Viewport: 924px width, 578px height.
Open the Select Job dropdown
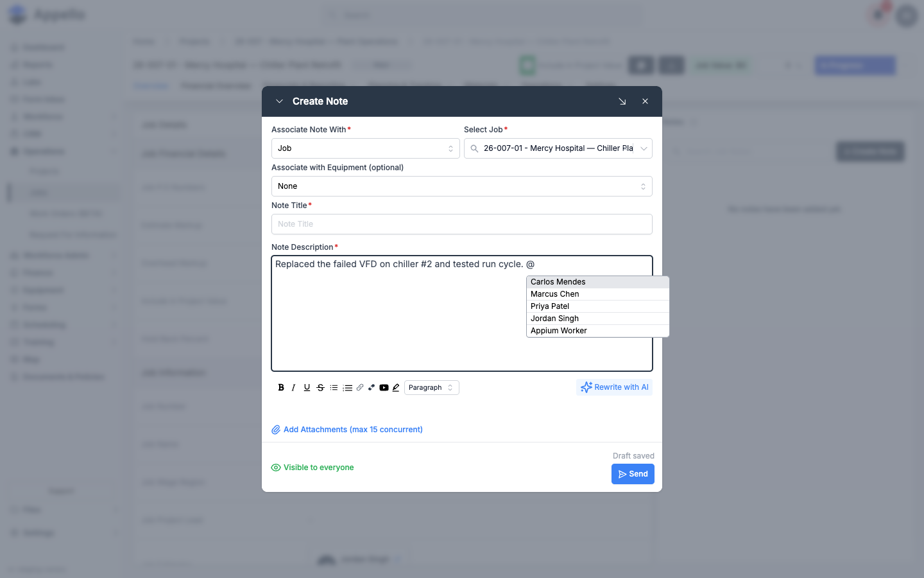[558, 148]
